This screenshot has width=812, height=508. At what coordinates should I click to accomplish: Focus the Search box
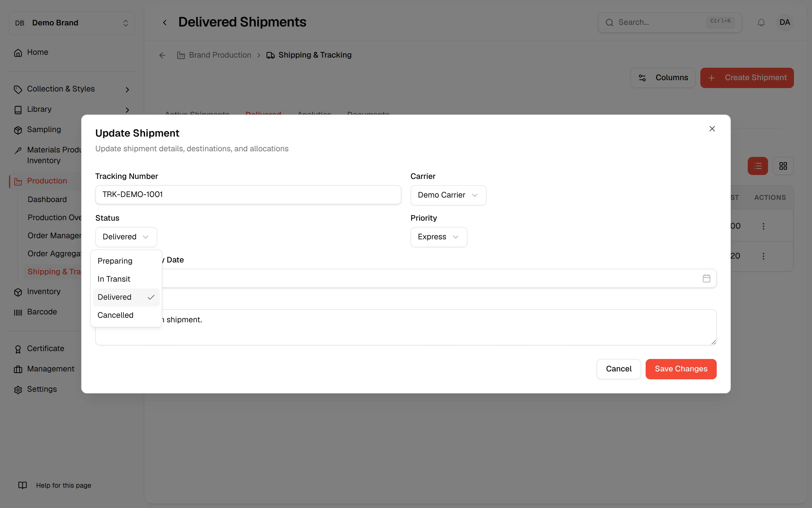[669, 23]
